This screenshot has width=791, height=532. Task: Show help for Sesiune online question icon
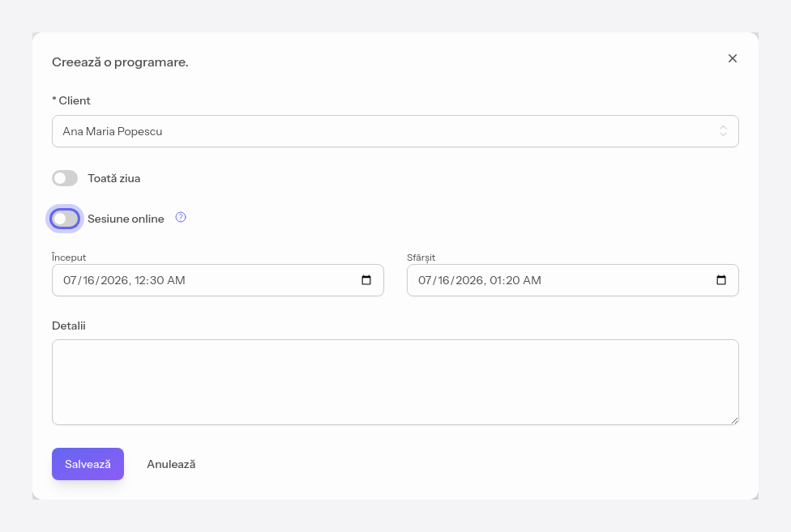tap(181, 217)
